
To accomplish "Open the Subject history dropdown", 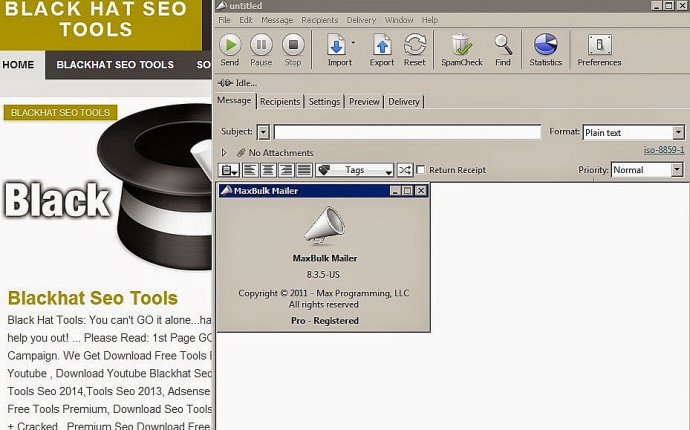I will click(263, 132).
